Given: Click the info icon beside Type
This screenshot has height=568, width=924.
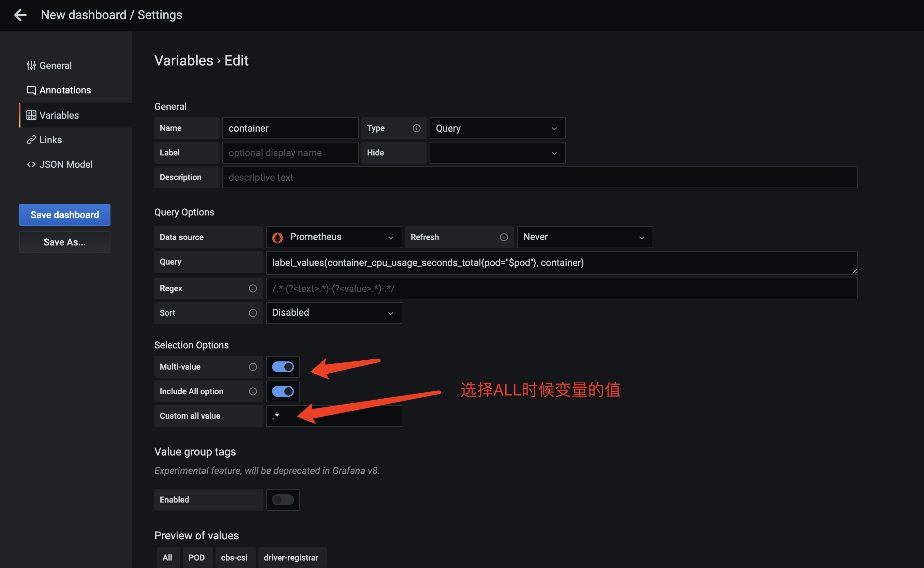Looking at the screenshot, I should click(416, 128).
